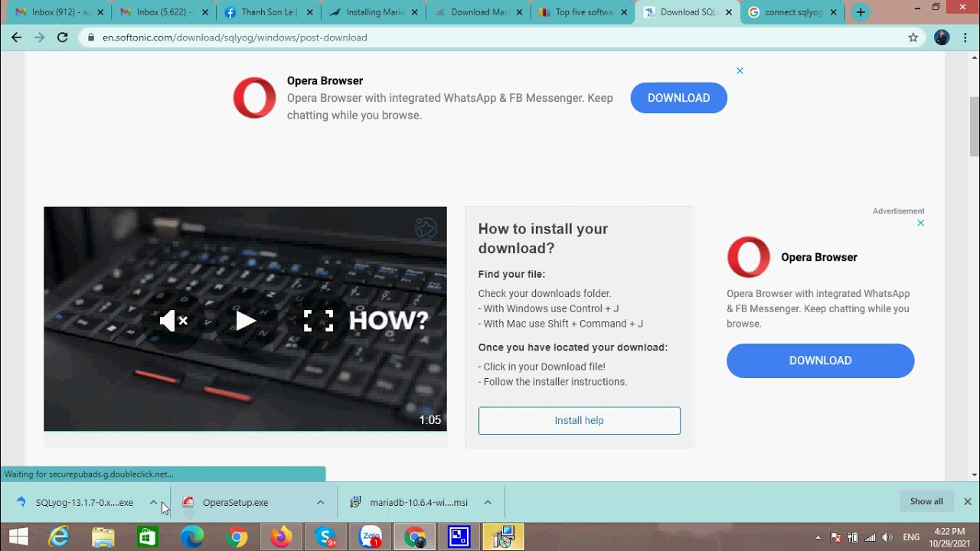
Task: Expand options for OperaSetup.exe download
Action: tap(320, 503)
